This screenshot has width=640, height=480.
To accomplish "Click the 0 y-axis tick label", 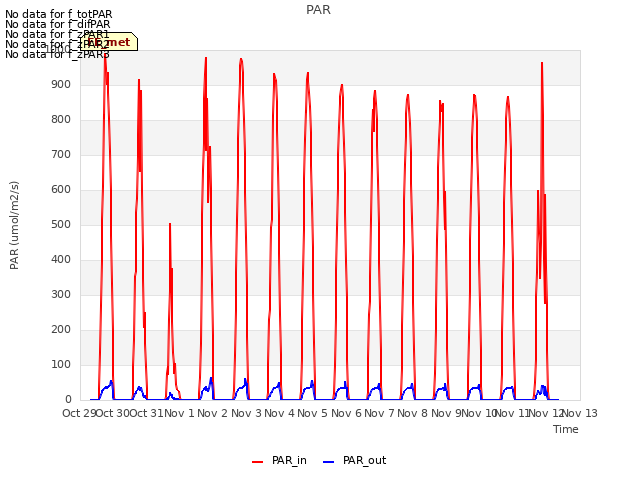I will click(68, 400).
